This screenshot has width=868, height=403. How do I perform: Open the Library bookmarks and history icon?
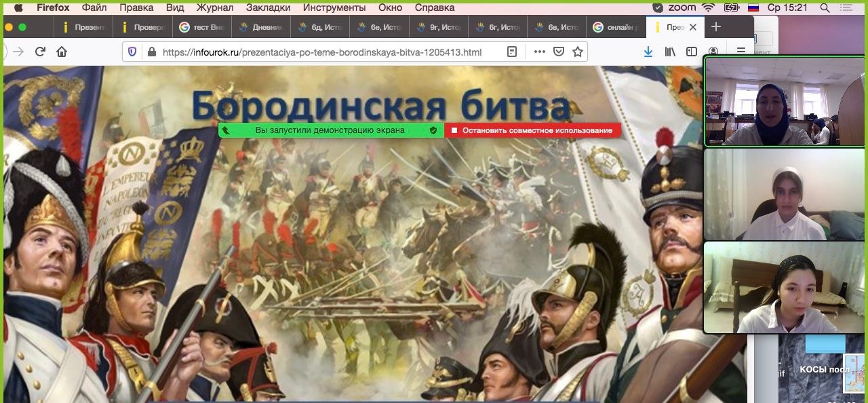670,52
